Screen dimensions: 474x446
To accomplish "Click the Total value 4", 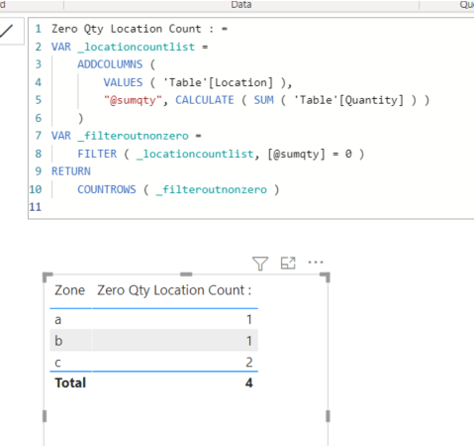I will (249, 383).
